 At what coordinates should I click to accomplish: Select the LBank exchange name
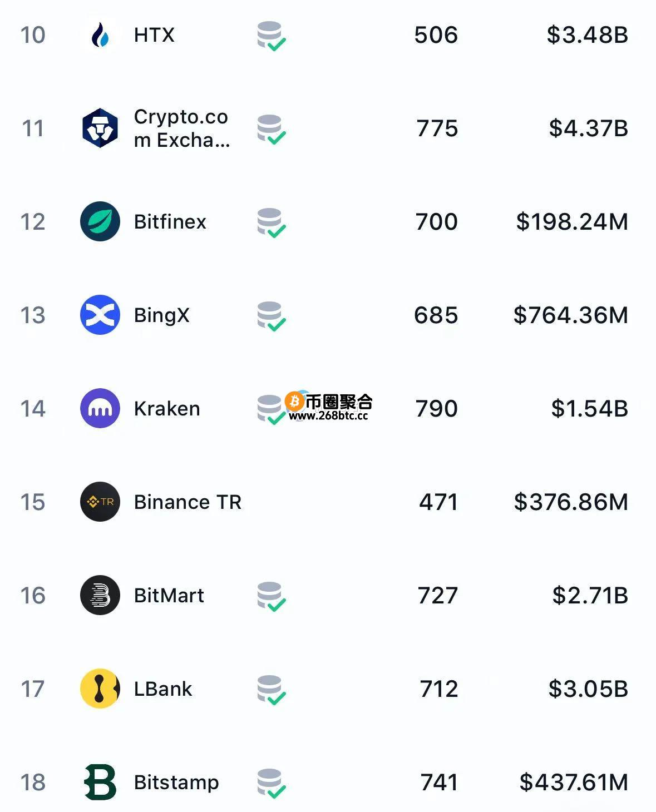click(x=163, y=689)
